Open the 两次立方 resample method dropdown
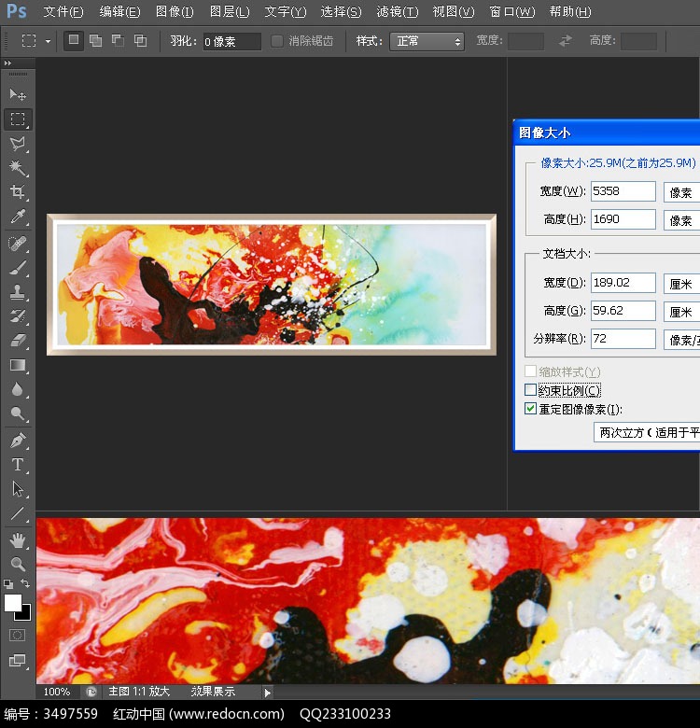This screenshot has width=700, height=728. tap(647, 432)
